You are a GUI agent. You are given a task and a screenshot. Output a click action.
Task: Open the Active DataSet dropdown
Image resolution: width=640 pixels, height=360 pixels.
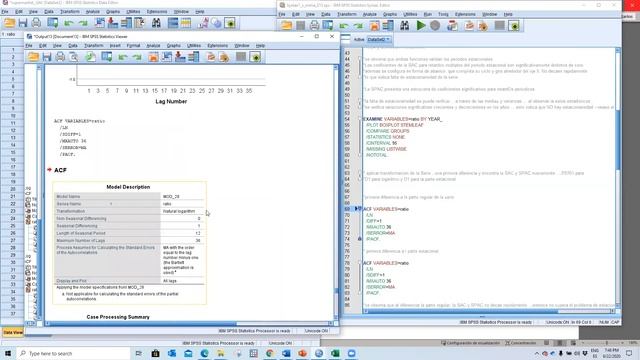(378, 40)
